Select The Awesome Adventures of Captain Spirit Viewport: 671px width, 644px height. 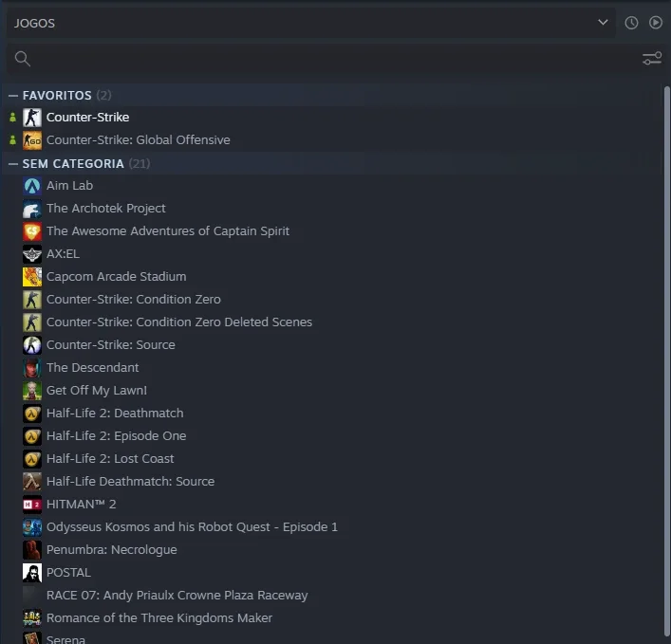click(x=168, y=230)
